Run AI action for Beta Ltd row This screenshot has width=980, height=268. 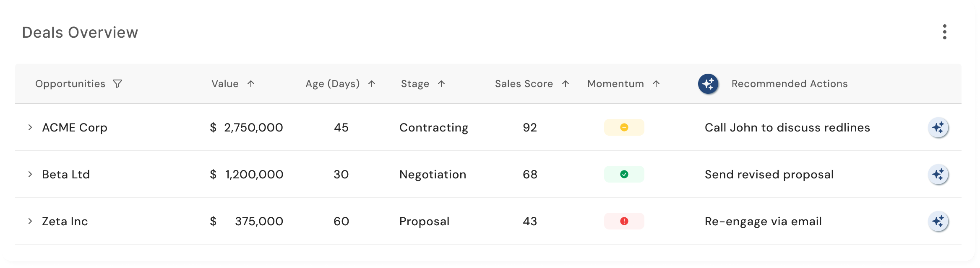click(x=938, y=174)
